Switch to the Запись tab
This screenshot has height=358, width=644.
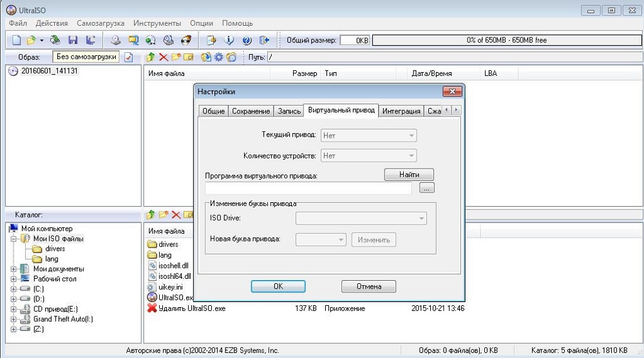[289, 111]
